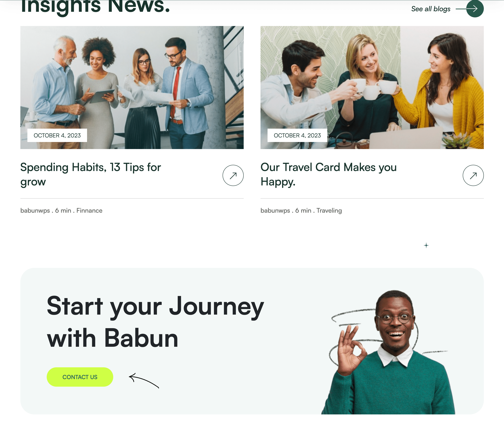Open the friends toasting coffee cups blog image
This screenshot has width=504, height=445.
tap(372, 87)
